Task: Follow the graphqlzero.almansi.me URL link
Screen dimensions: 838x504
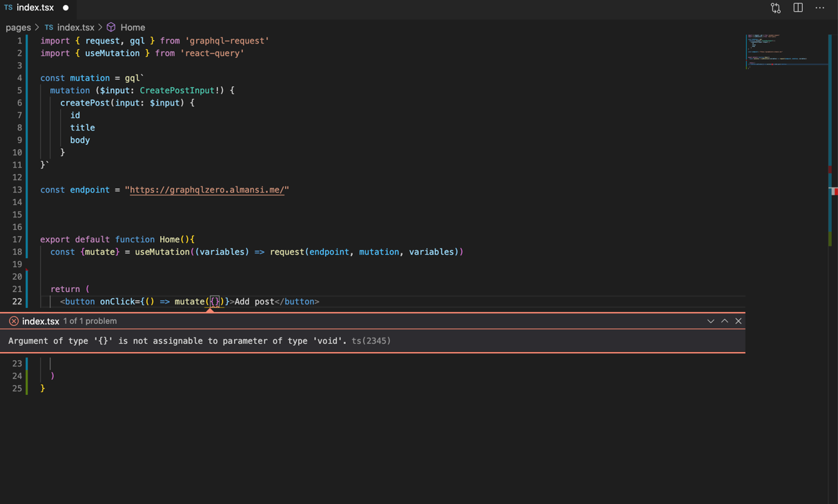Action: tap(207, 190)
